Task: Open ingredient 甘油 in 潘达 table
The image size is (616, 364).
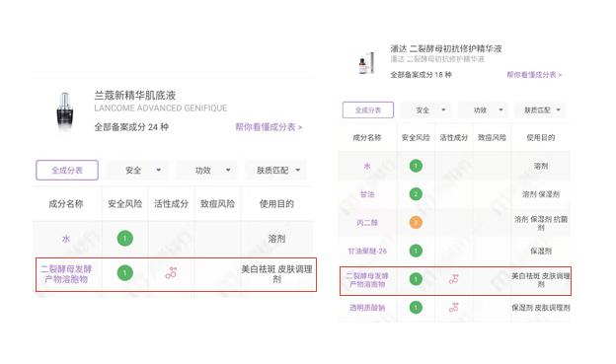Action: pyautogui.click(x=367, y=194)
